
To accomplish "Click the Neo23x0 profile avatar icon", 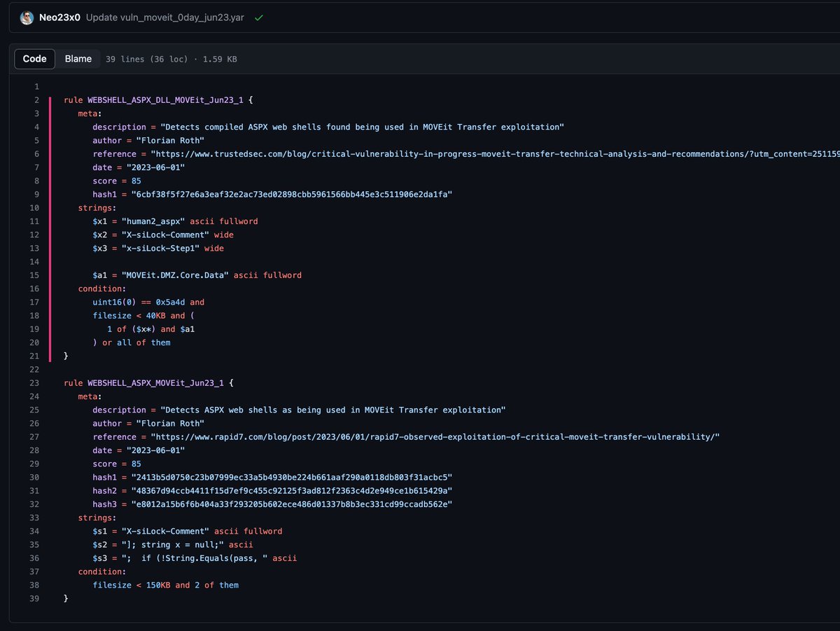I will click(x=26, y=18).
